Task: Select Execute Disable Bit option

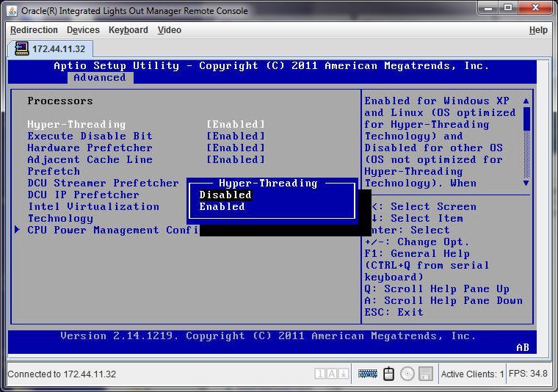Action: point(90,137)
